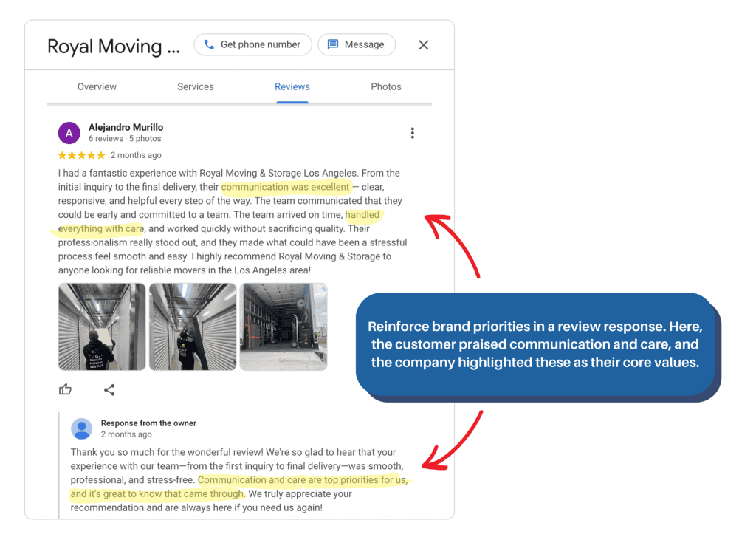Viewport: 756px width, 540px height.
Task: Click the "6 reviews · 5 photos" text
Action: 125,139
